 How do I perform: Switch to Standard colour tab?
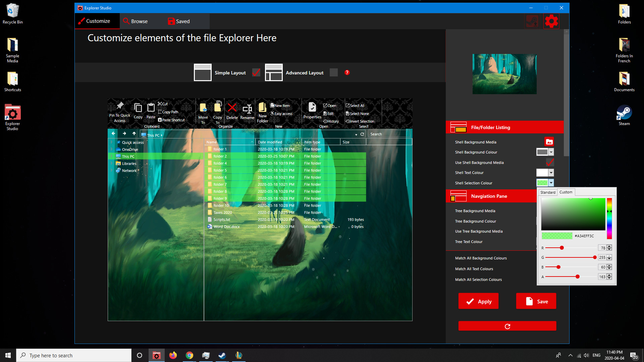[x=548, y=192]
